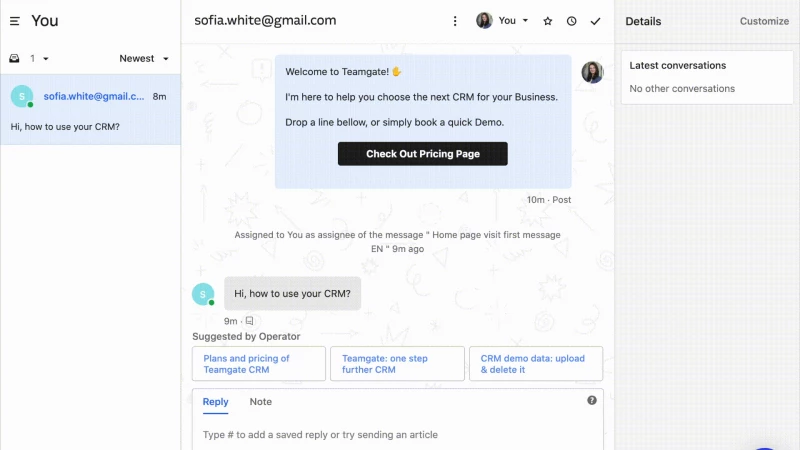Select the Reply tab
The height and width of the screenshot is (450, 800).
(215, 402)
